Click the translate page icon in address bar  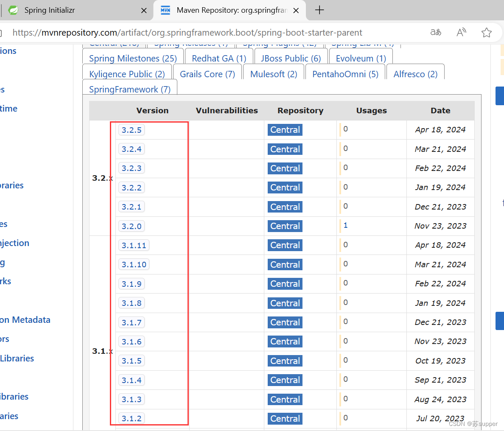[436, 33]
